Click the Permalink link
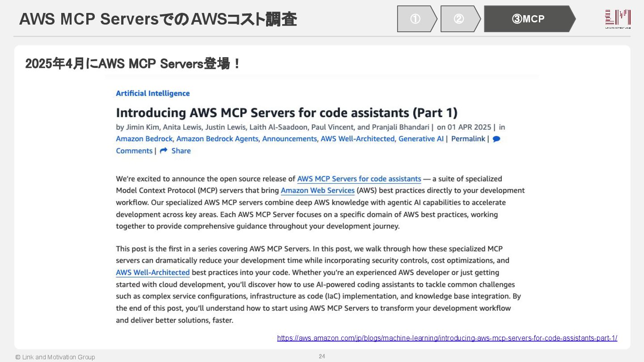The image size is (644, 362). 468,139
